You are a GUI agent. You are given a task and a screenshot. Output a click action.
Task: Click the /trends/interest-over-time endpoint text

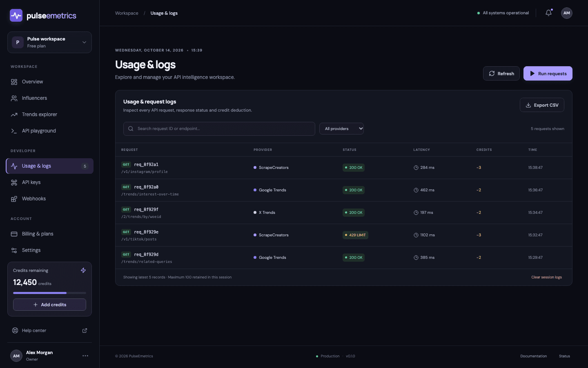point(150,194)
